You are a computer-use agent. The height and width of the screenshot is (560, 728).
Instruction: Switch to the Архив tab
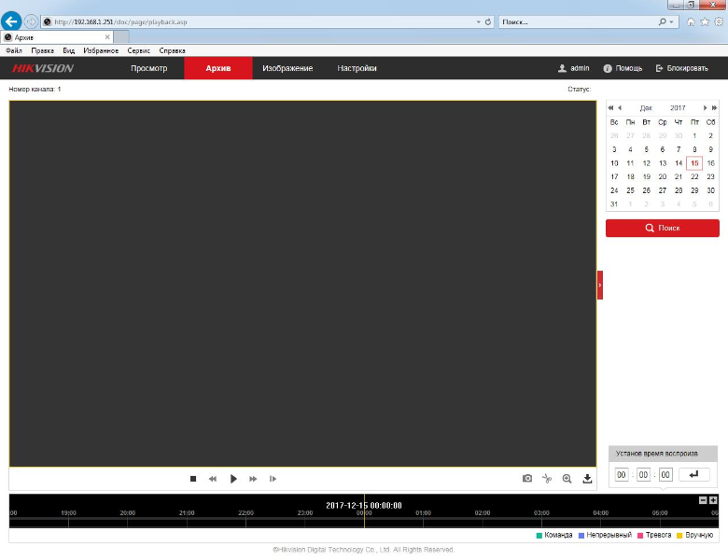coord(218,68)
